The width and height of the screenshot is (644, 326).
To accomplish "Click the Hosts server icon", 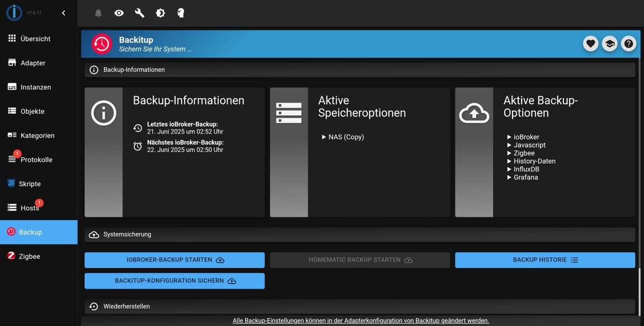I will point(12,208).
